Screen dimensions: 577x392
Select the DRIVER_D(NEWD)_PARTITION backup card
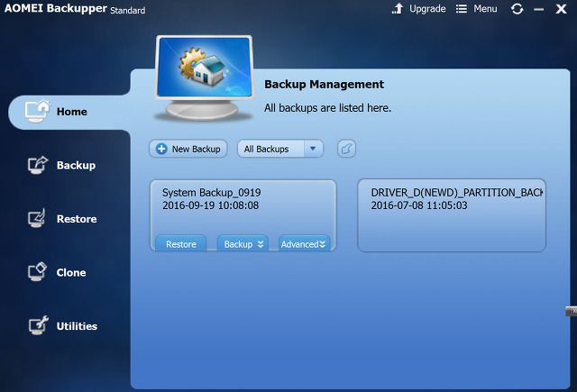[452, 215]
